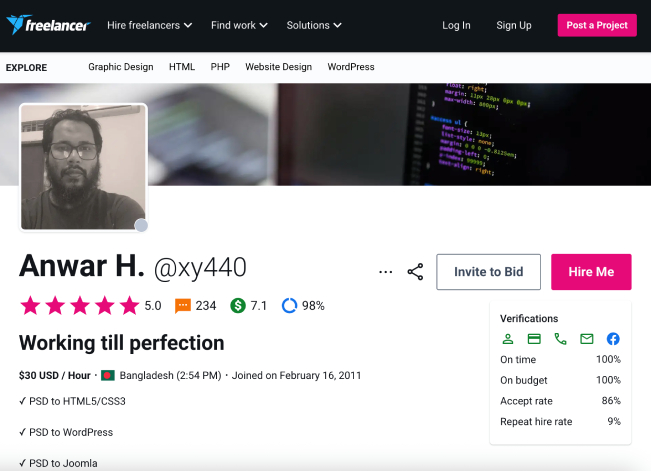Expand the Hire freelancers dropdown
This screenshot has height=471, width=651.
151,25
